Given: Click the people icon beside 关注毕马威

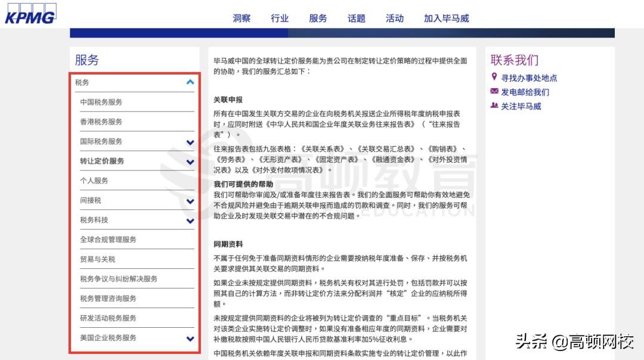Looking at the screenshot, I should [494, 105].
